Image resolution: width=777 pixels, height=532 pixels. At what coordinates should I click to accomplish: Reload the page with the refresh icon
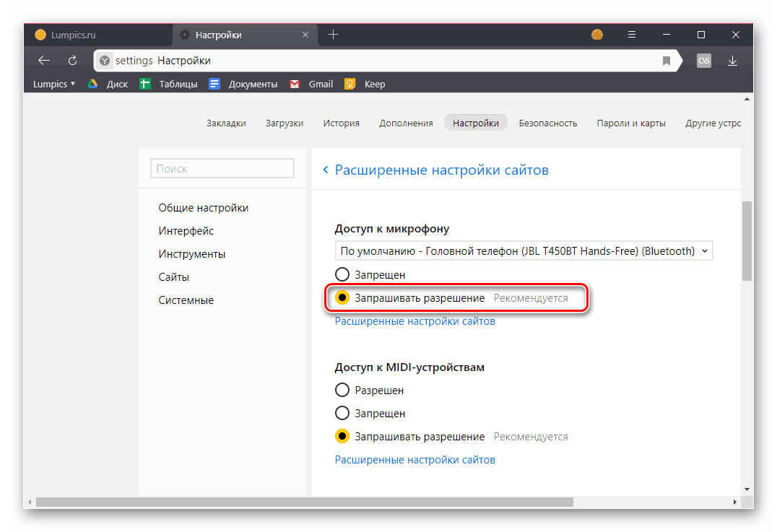pyautogui.click(x=72, y=61)
